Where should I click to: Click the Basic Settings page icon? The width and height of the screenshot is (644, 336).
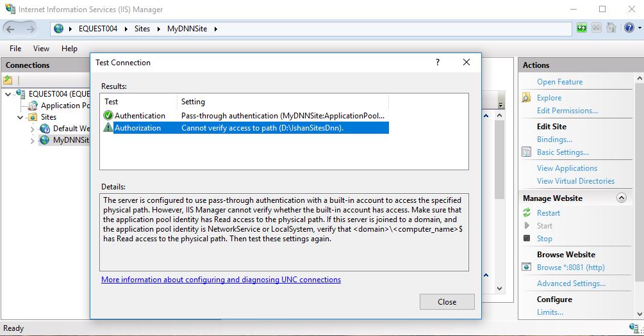(x=526, y=152)
